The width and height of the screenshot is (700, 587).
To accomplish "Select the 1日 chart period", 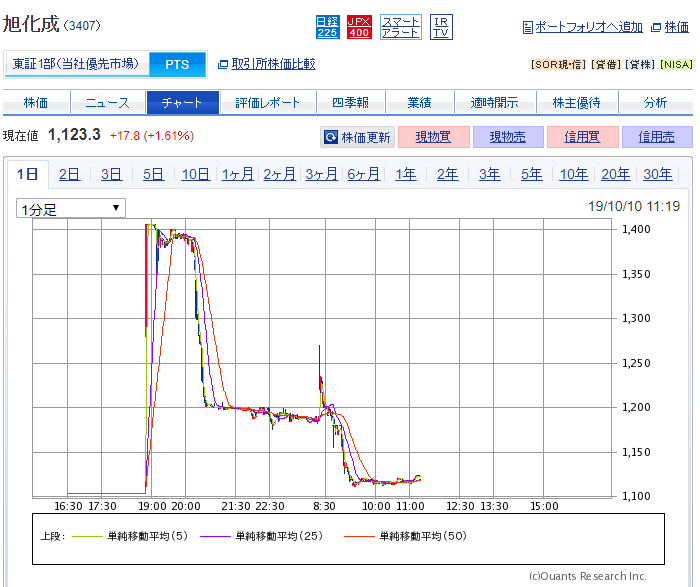I will [x=28, y=174].
